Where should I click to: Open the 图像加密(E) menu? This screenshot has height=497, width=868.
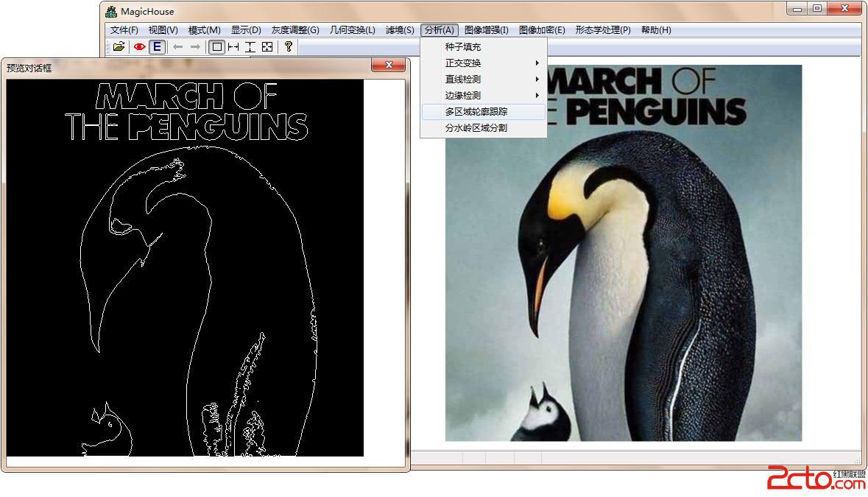542,30
